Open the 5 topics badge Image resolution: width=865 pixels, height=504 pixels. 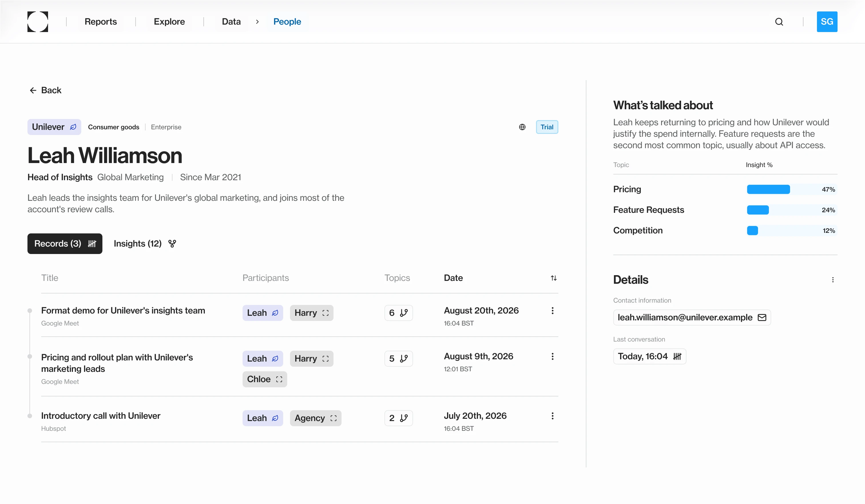coord(398,359)
